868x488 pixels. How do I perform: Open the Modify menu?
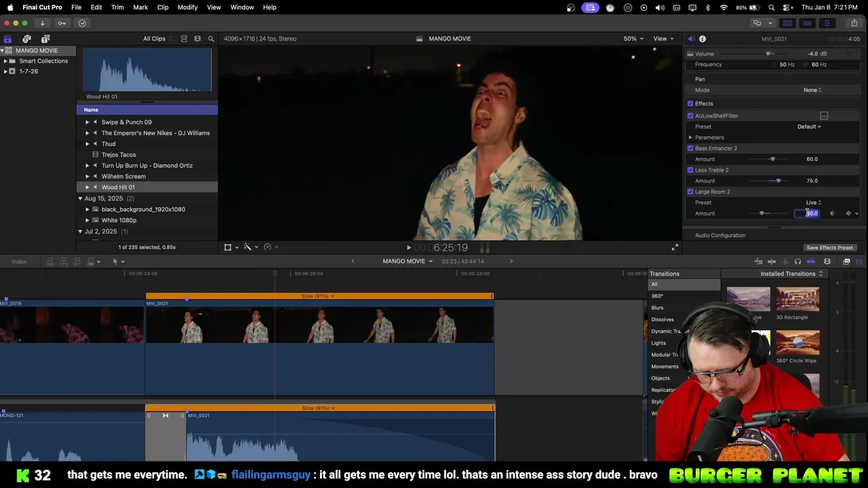coord(187,7)
